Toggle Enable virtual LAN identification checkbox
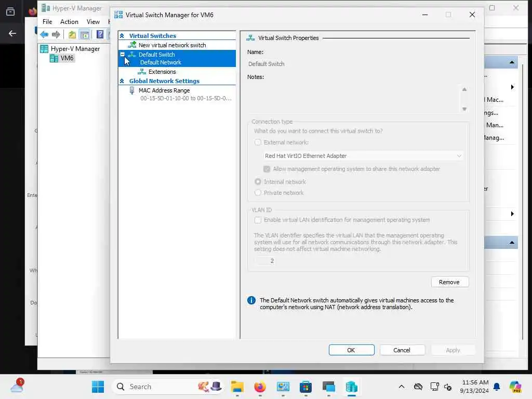532x399 pixels. 258,220
